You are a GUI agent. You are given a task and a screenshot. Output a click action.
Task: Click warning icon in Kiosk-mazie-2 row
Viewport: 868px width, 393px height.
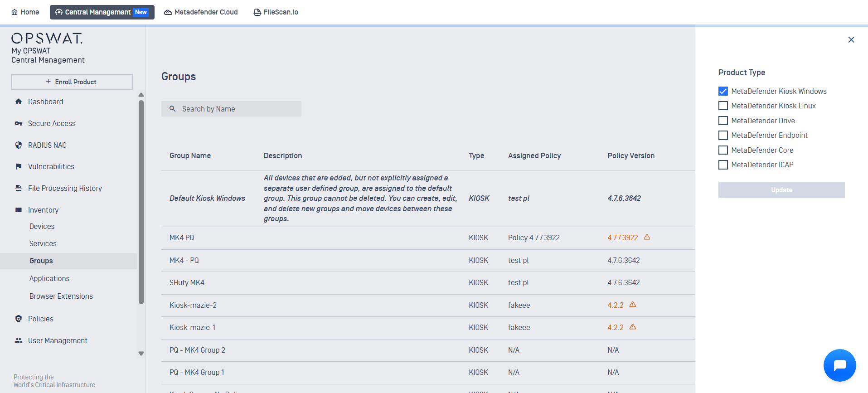633,305
